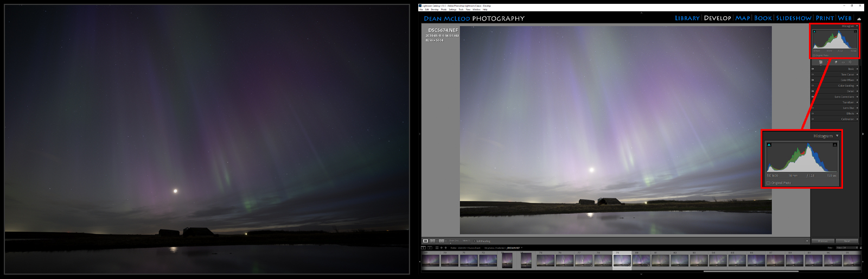This screenshot has width=868, height=279.
Task: Click the main window display icon above filmstrip
Action: [423, 248]
